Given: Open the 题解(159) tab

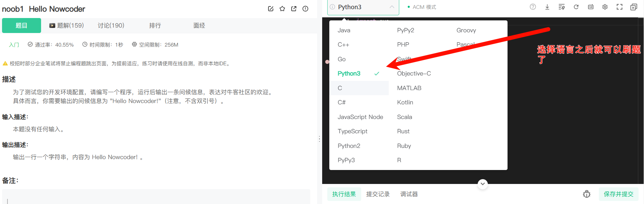Looking at the screenshot, I should tap(67, 26).
